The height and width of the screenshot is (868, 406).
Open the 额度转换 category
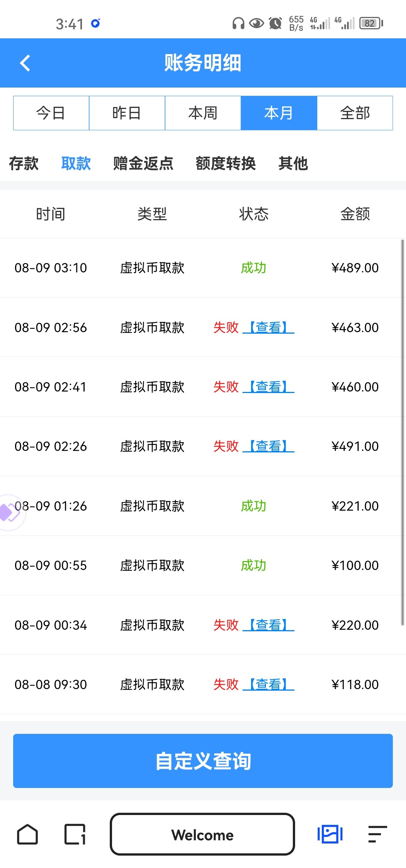pyautogui.click(x=226, y=163)
